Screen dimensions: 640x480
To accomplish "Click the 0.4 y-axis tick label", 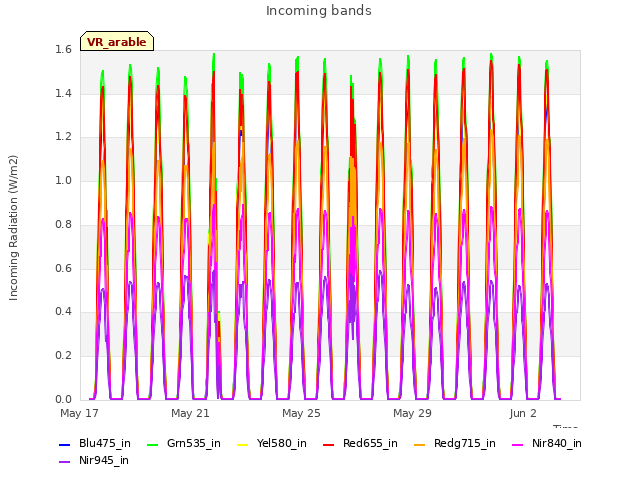I will tap(63, 311).
